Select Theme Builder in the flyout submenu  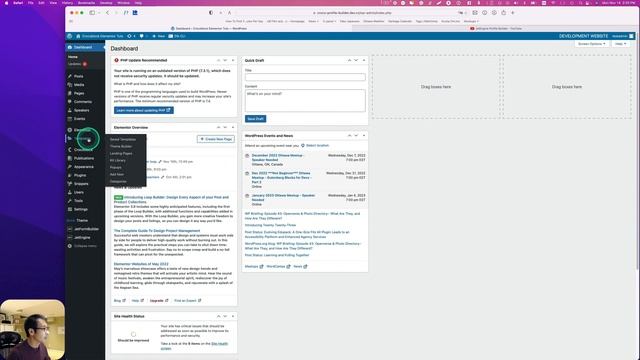coord(121,147)
